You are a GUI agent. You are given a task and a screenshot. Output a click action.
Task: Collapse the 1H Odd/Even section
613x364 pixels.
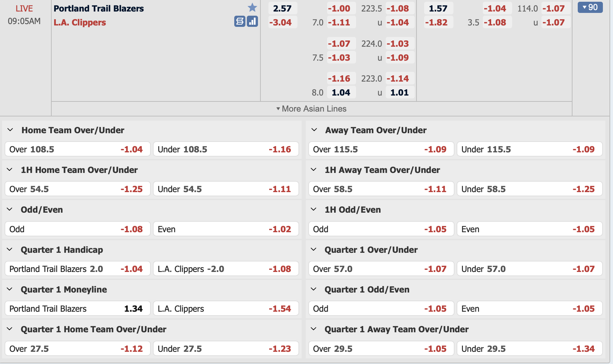(x=313, y=210)
